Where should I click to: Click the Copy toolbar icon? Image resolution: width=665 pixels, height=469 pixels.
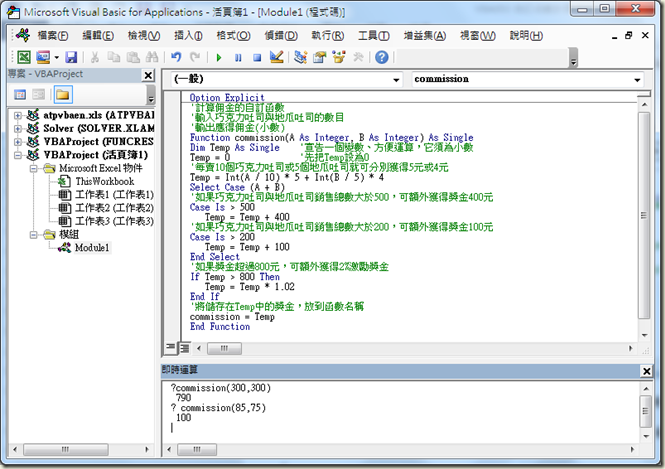114,57
